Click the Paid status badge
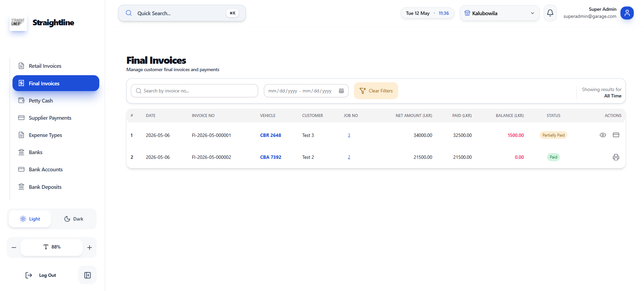 [x=553, y=157]
